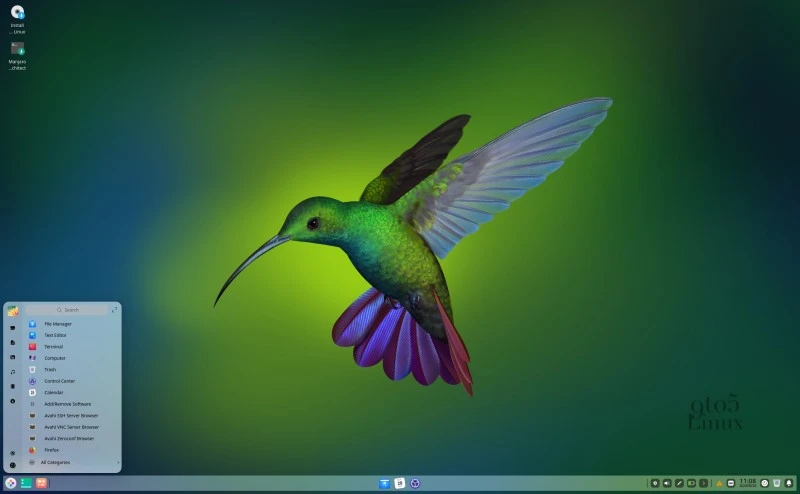This screenshot has width=800, height=494.
Task: Launch Firefox from launcher list
Action: [71, 450]
